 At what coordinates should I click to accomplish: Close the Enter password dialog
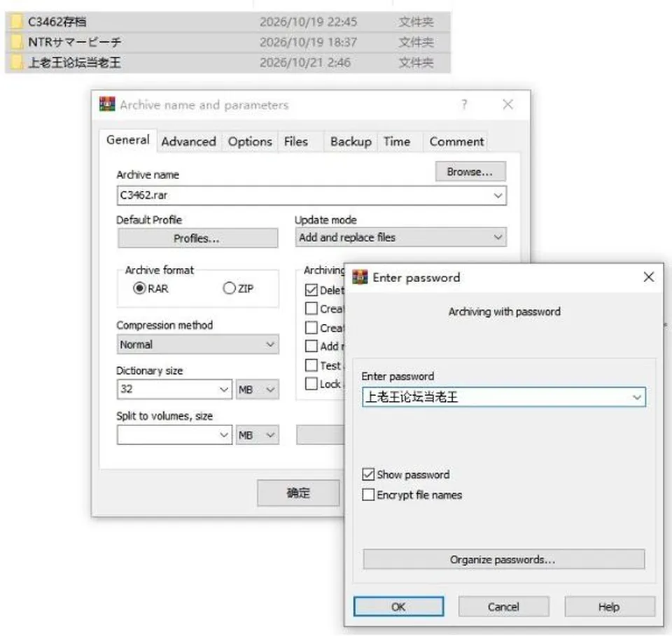649,277
